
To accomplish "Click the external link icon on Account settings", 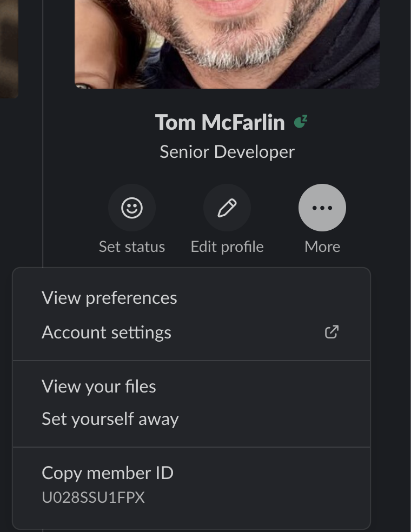I will 332,332.
